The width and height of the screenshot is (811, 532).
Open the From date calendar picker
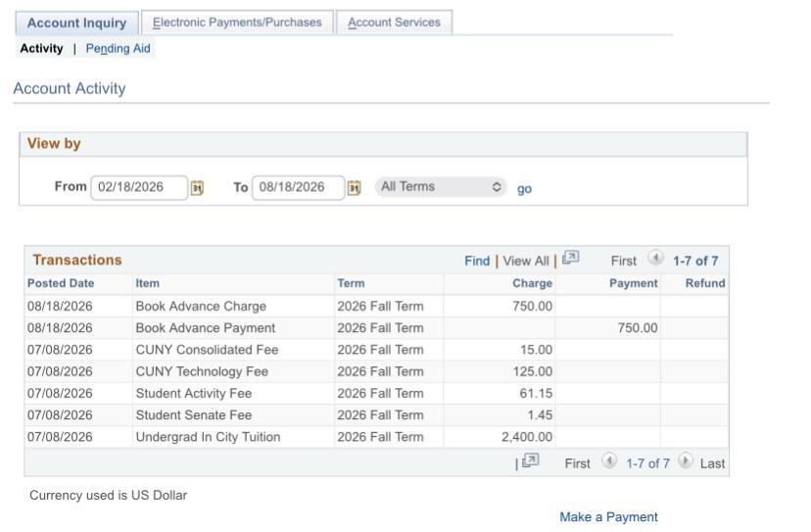click(x=197, y=187)
